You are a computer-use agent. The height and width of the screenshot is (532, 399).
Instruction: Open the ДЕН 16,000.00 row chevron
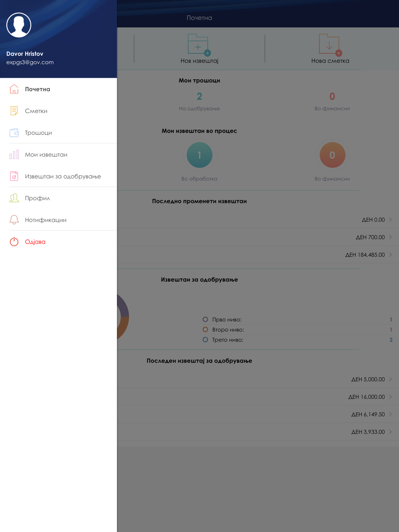[x=390, y=397]
